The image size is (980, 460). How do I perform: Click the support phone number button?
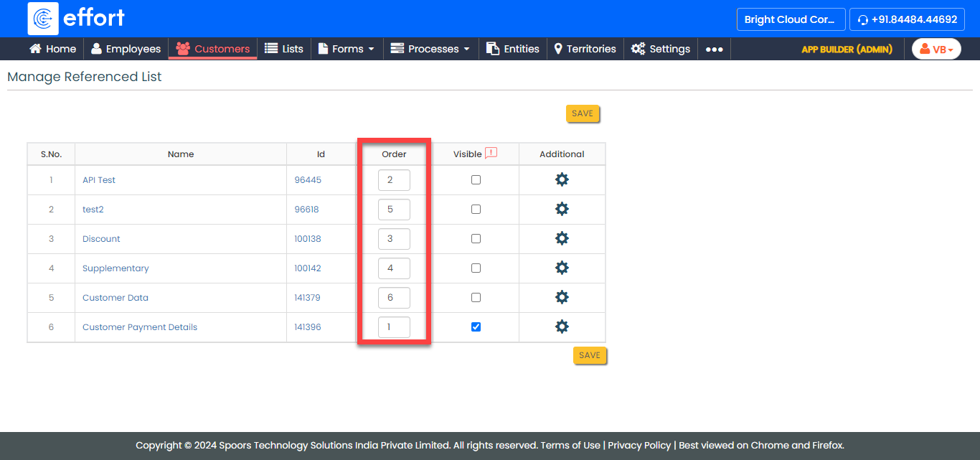coord(907,19)
